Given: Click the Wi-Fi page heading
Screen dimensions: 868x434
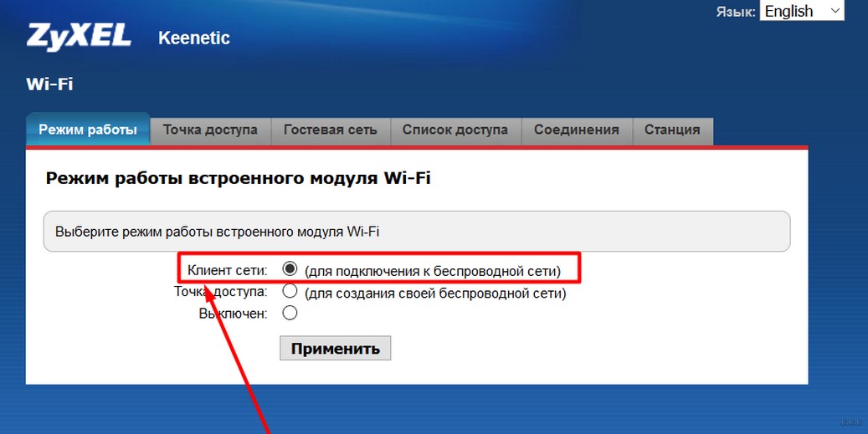Looking at the screenshot, I should 50,84.
